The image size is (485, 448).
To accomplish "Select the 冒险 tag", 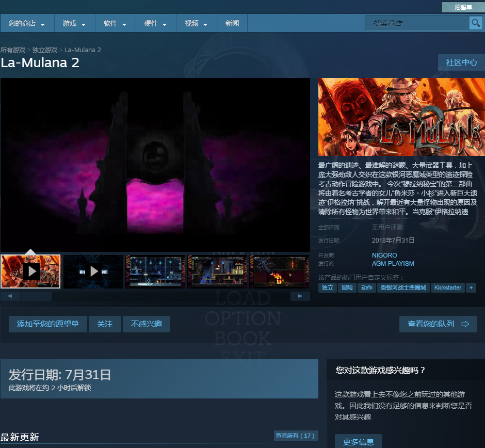I will 347,287.
